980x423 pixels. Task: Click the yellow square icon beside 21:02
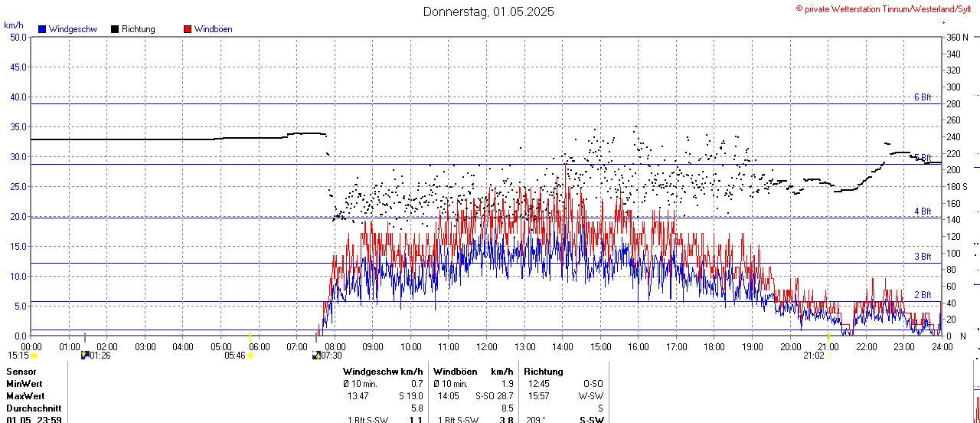pyautogui.click(x=829, y=356)
